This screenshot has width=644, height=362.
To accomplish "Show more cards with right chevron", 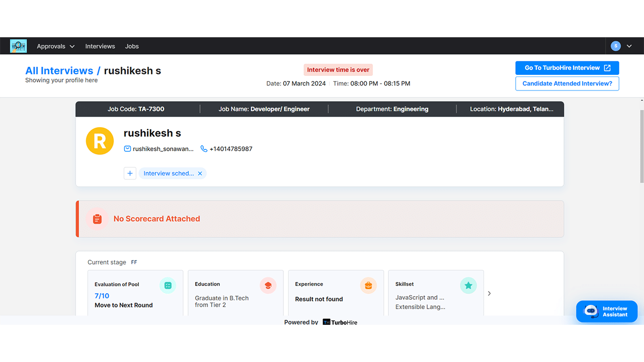I will pos(489,293).
